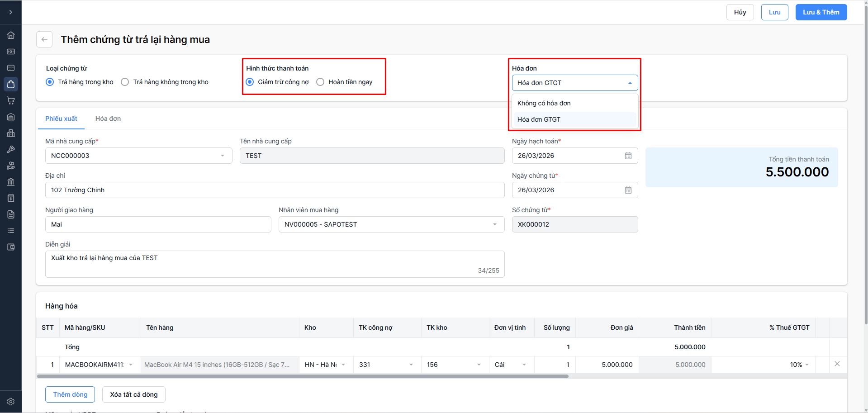
Task: Click the 'Lưu & Thêm' button
Action: coord(821,12)
